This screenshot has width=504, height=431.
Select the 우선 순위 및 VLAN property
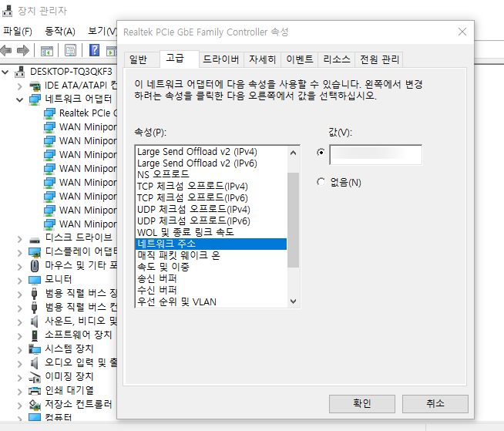211,301
